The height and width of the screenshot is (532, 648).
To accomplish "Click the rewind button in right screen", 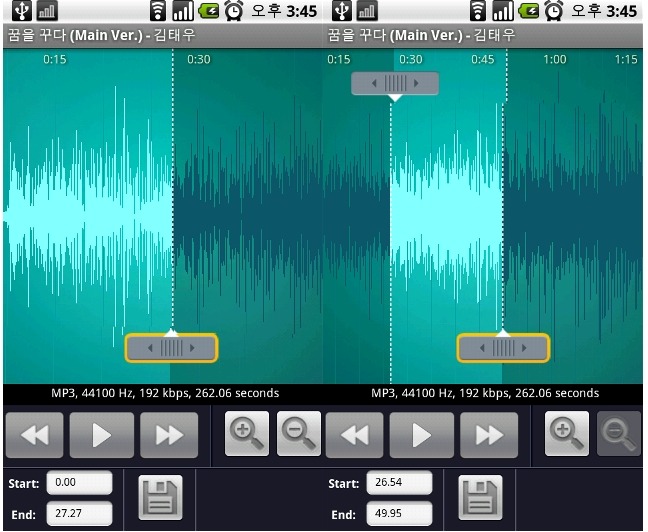I will 355,435.
